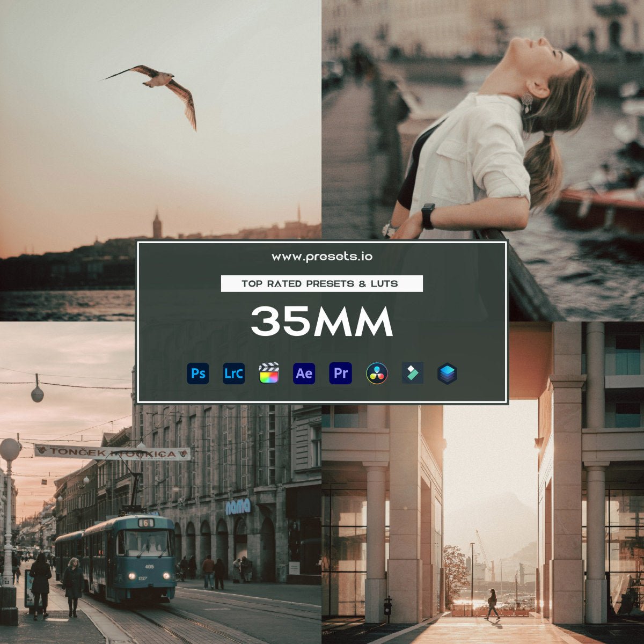Open the sunset walkway photo

(x=483, y=537)
